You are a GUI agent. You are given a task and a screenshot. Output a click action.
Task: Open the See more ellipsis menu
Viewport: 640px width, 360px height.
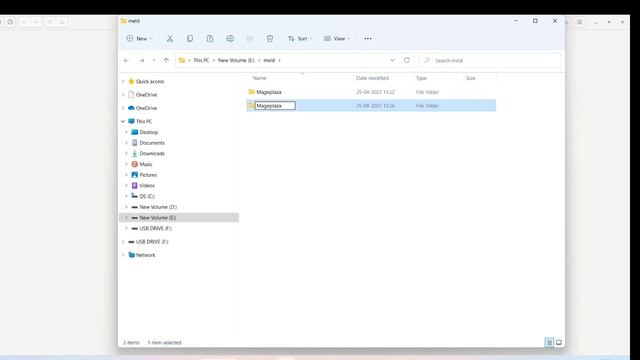(x=368, y=38)
